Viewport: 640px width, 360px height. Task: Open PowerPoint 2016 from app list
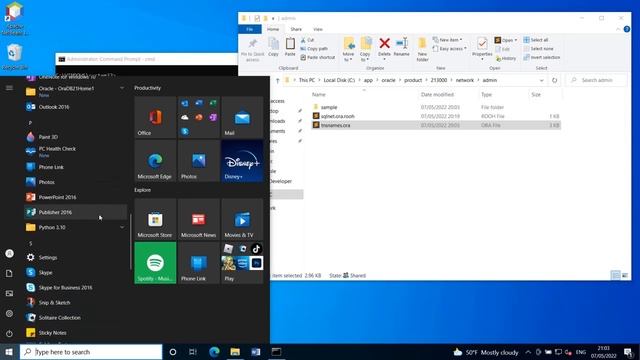click(76, 197)
